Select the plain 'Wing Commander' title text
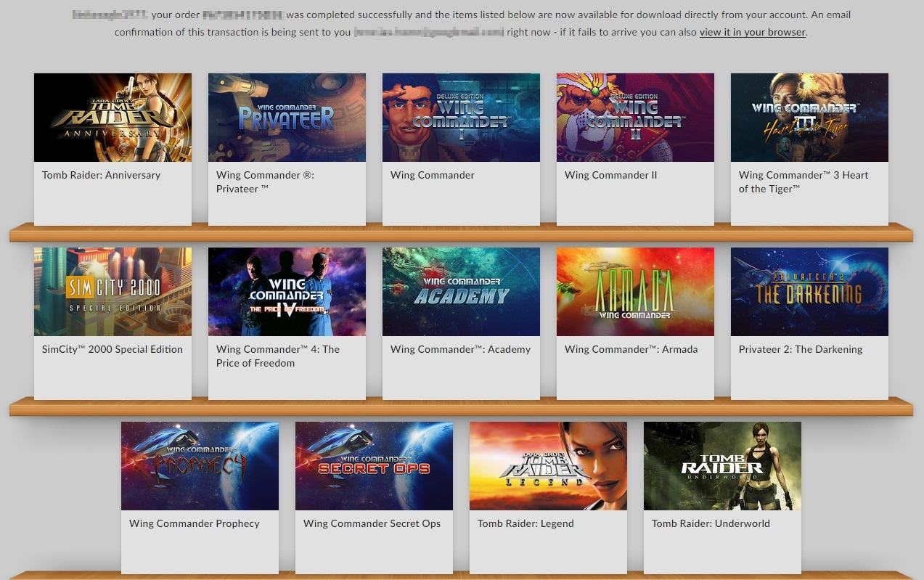The width and height of the screenshot is (924, 580). (x=433, y=175)
